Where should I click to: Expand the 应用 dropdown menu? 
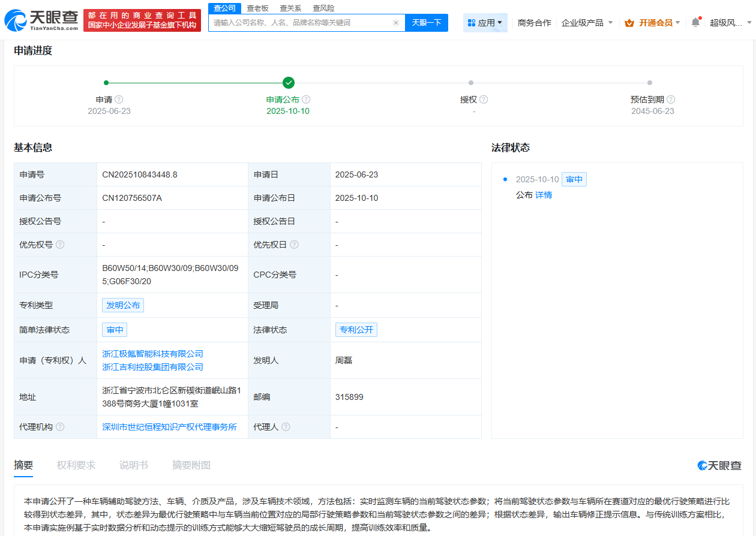[x=485, y=23]
